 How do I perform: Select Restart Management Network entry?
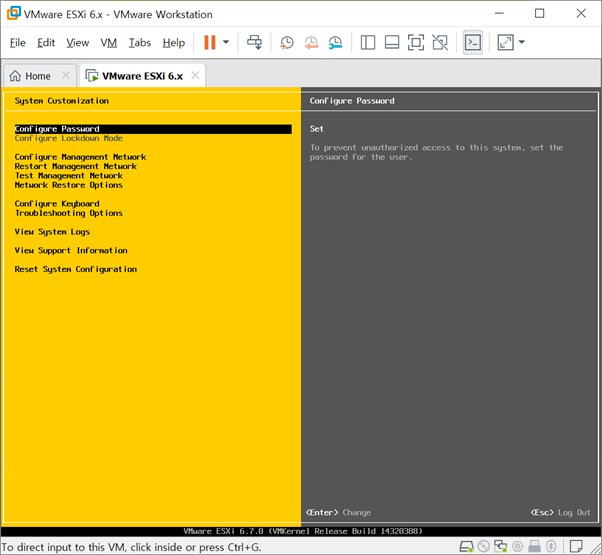click(x=76, y=166)
